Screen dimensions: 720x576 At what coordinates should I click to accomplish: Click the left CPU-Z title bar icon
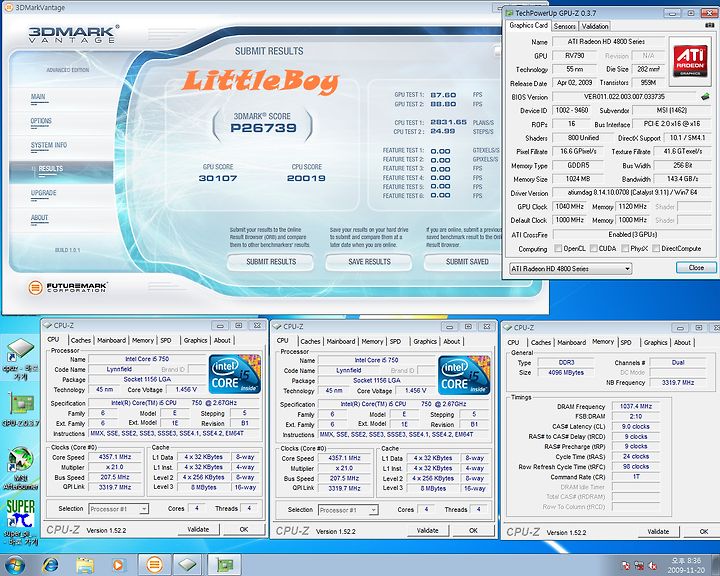(47, 325)
